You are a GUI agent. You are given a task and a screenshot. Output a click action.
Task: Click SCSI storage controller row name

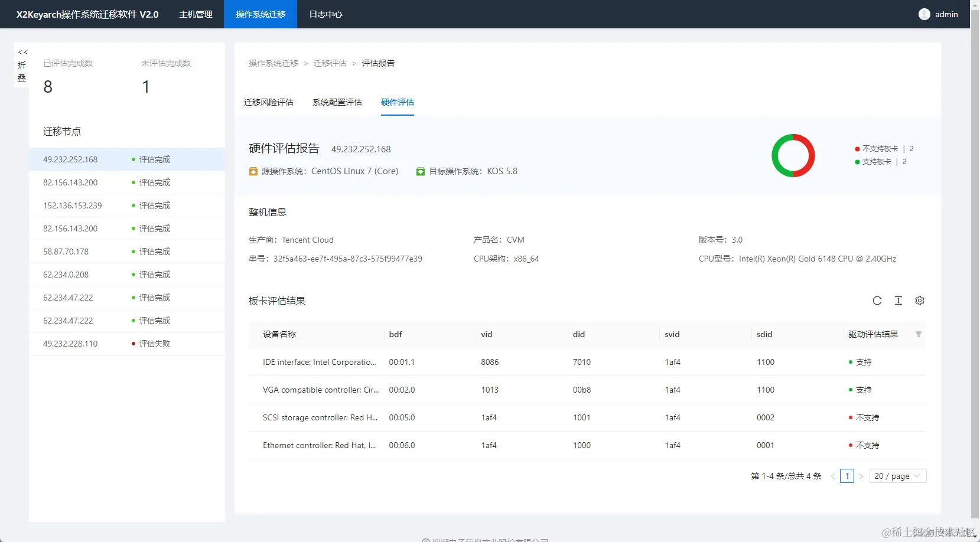(x=320, y=417)
